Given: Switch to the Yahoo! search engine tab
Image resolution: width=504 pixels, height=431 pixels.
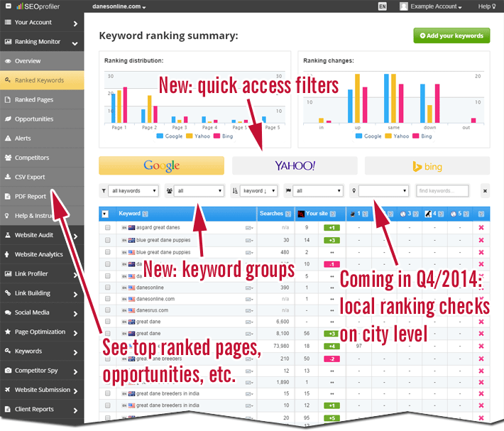Looking at the screenshot, I should (295, 165).
